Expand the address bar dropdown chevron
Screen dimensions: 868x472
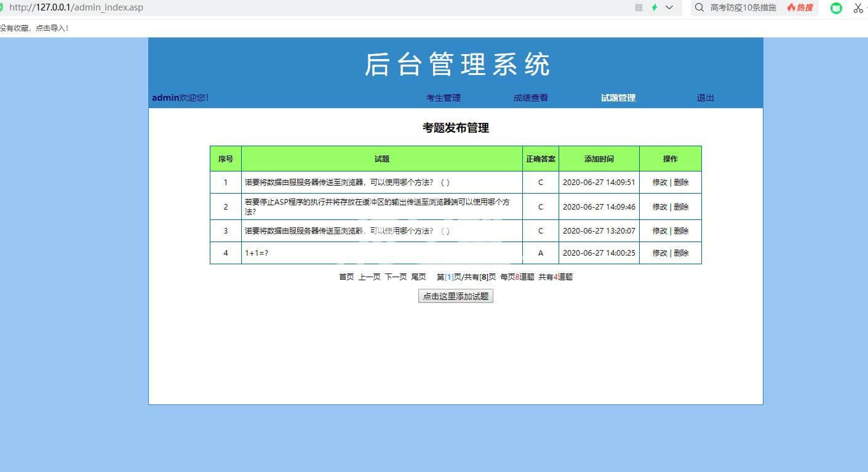coord(669,8)
